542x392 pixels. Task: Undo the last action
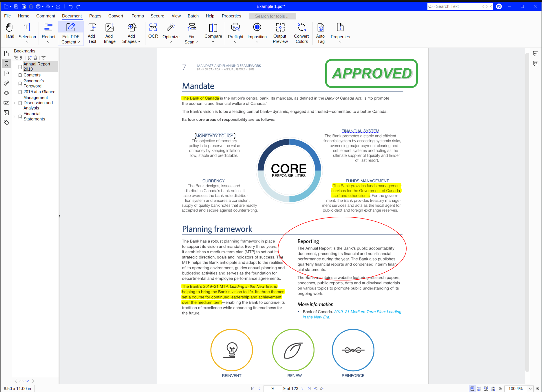pyautogui.click(x=71, y=6)
